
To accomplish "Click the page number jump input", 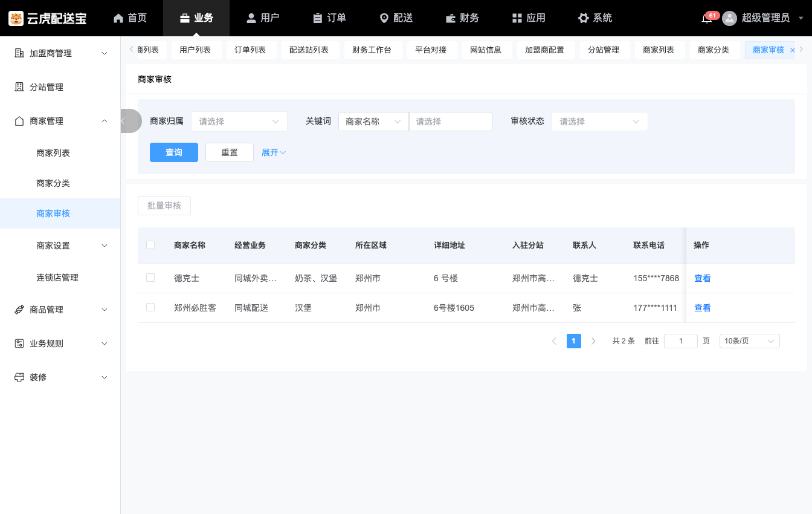I will click(x=681, y=341).
